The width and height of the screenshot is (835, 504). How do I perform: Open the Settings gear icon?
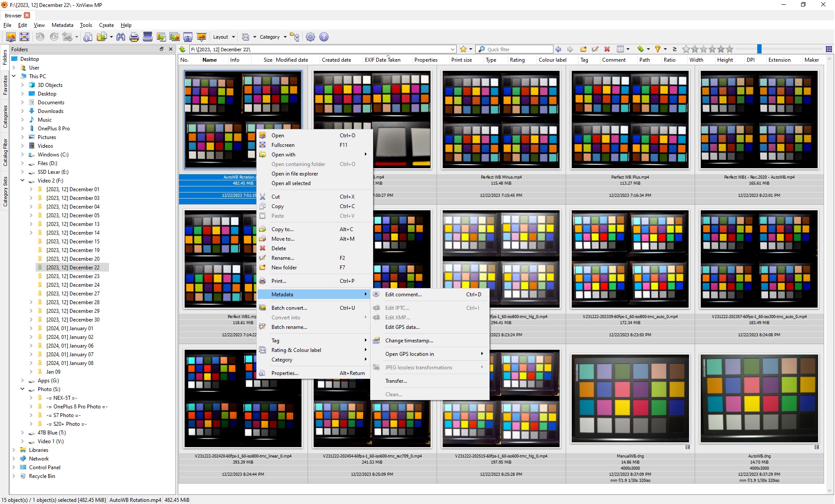point(310,37)
